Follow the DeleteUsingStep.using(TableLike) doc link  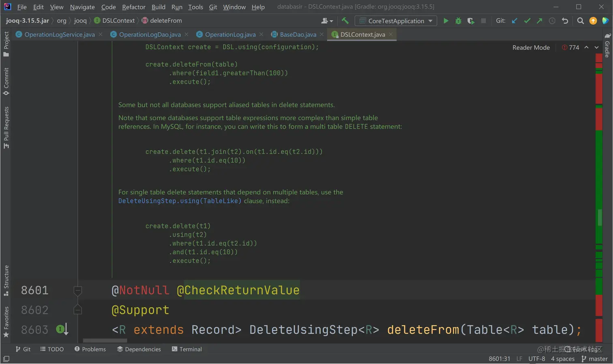click(x=180, y=201)
